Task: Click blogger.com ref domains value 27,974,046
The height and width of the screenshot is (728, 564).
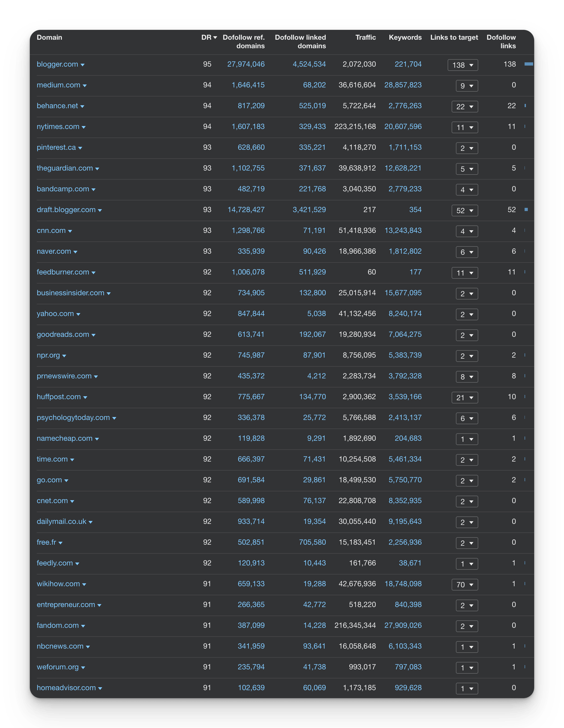Action: [246, 64]
